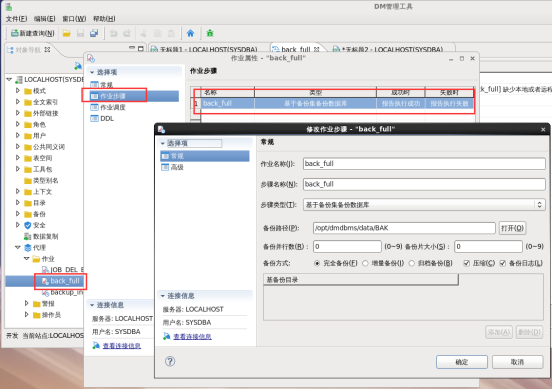The height and width of the screenshot is (390, 553).
Task: Open the DDL page in job properties
Action: (x=107, y=118)
